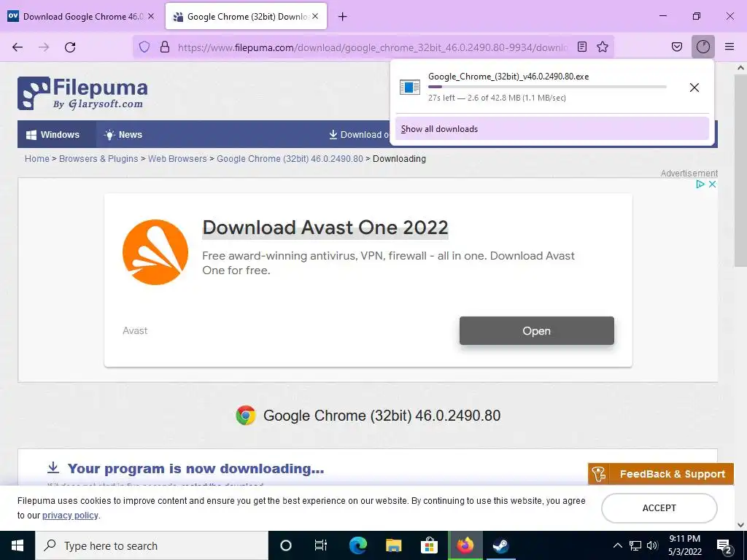Click the Avast advertiser label
The height and width of the screenshot is (560, 747).
click(x=135, y=330)
